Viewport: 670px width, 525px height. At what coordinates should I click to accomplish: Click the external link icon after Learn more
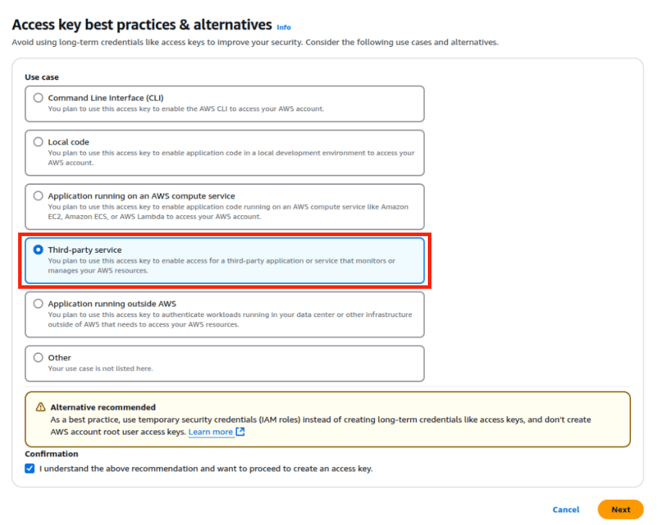(240, 432)
